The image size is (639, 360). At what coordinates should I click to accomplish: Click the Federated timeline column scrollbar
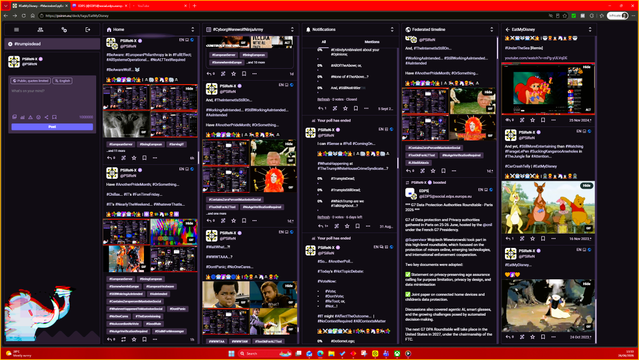pyautogui.click(x=497, y=48)
